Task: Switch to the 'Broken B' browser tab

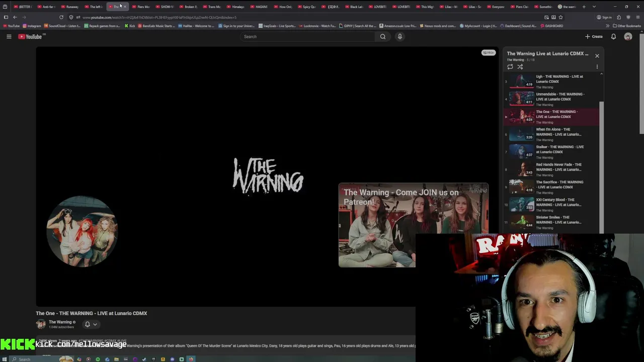Action: [x=189, y=7]
